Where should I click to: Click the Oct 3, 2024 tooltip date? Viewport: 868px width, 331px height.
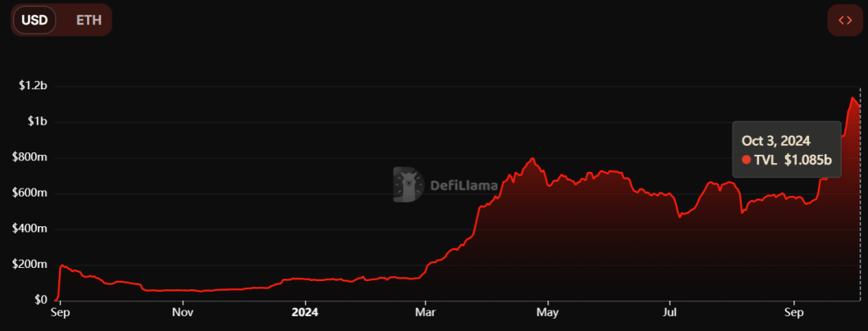pos(776,140)
